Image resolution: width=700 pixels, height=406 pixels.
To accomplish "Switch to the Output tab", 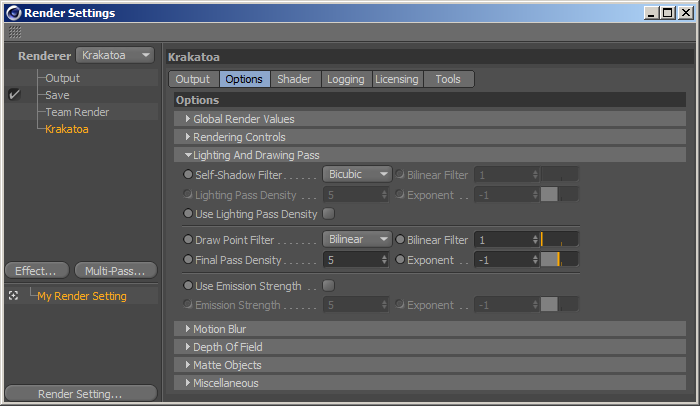I will (x=194, y=79).
